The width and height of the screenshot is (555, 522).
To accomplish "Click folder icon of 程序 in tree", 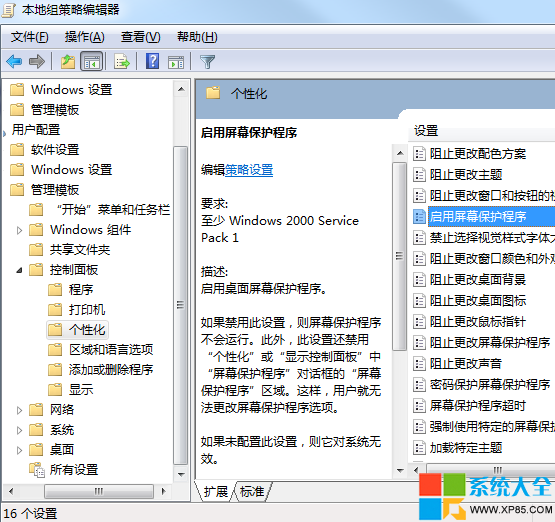I will click(55, 290).
